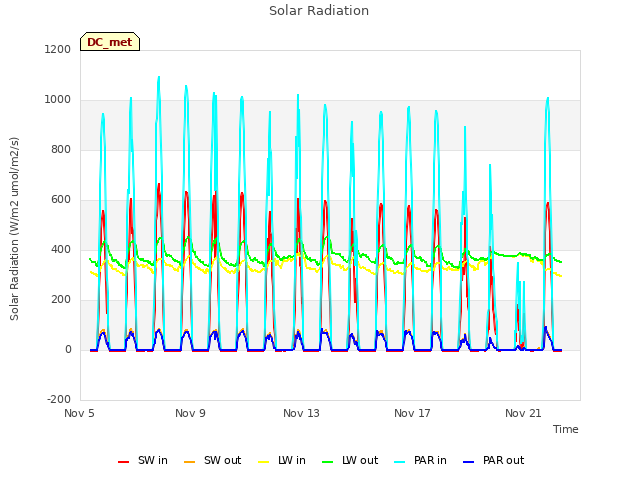Click the red SW in legend swatch
Viewport: 640px width, 480px height.
123,462
